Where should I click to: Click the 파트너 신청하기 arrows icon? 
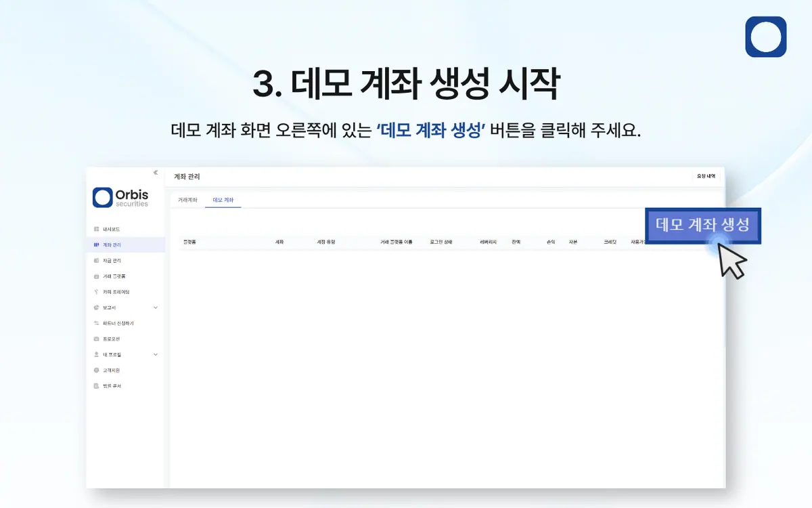click(97, 323)
